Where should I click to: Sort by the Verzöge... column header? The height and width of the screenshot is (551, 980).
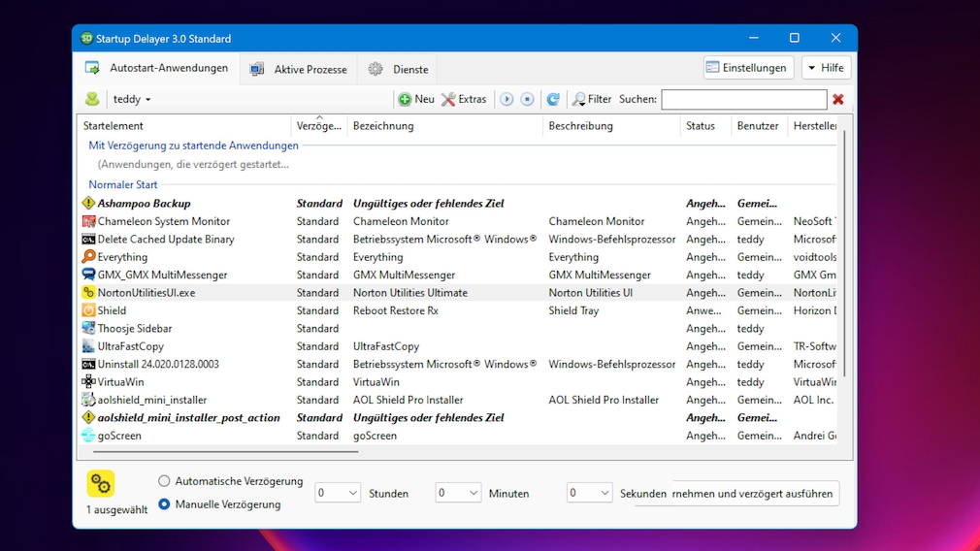(x=319, y=125)
